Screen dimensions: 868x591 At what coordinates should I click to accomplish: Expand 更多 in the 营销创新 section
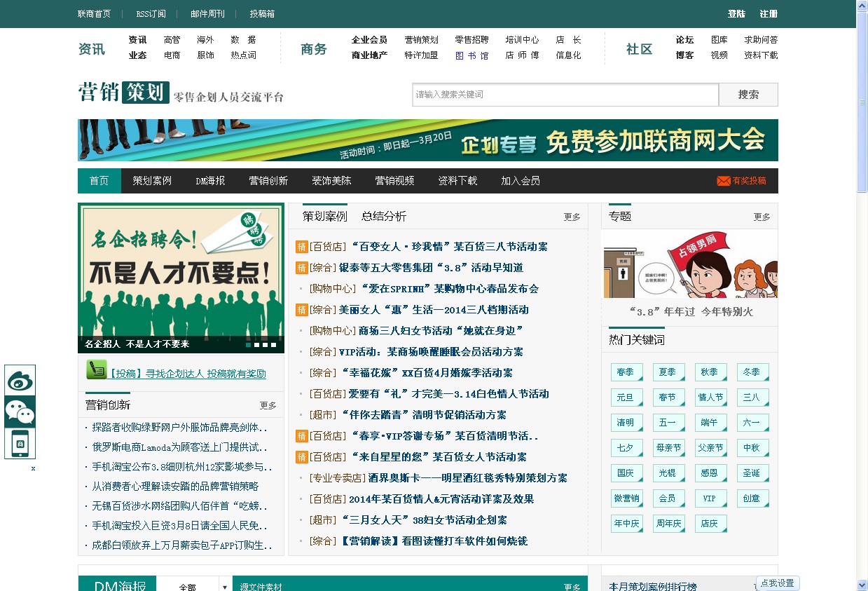(x=268, y=405)
